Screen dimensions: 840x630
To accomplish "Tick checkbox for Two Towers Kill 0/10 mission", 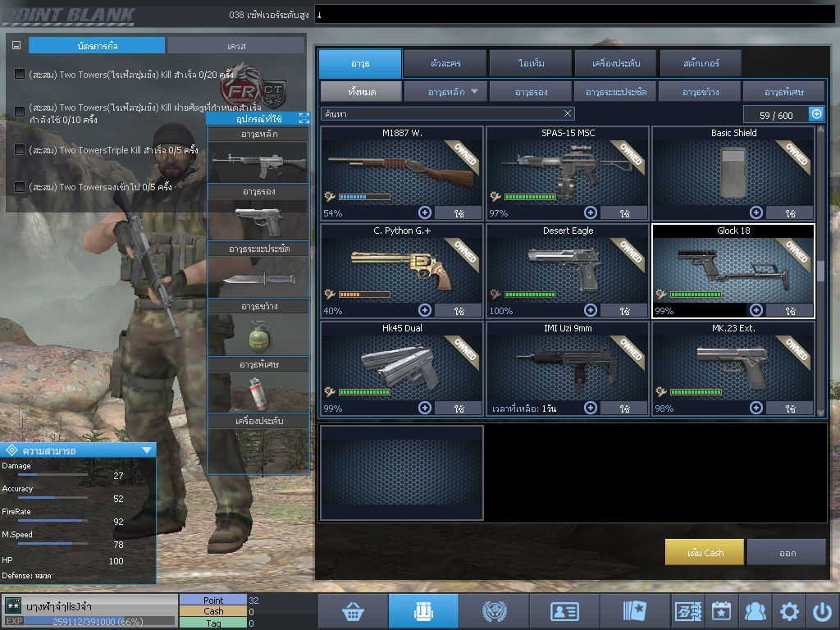I will click(x=20, y=112).
